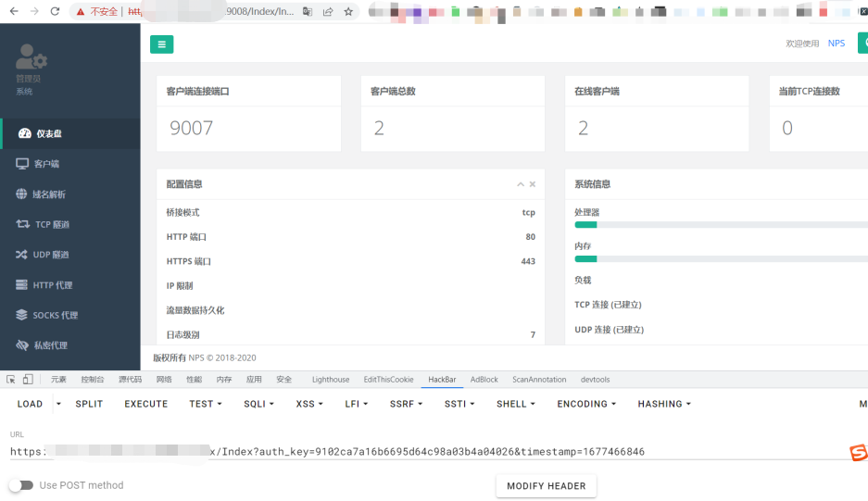This screenshot has width=868, height=501.
Task: Switch to the EditThisCookie devtools tab
Action: point(388,380)
